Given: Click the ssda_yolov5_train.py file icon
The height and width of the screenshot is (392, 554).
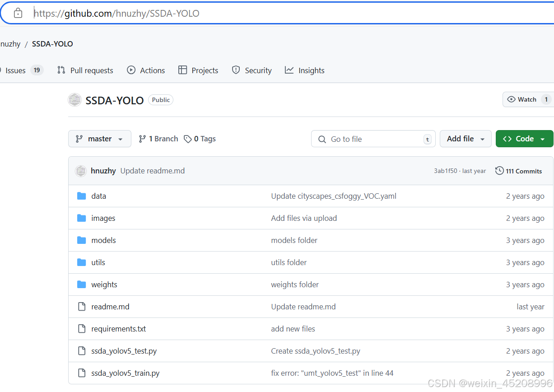Looking at the screenshot, I should tap(82, 373).
